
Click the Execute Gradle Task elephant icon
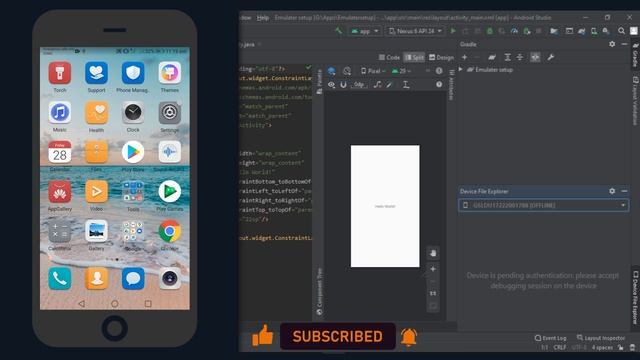[x=492, y=58]
